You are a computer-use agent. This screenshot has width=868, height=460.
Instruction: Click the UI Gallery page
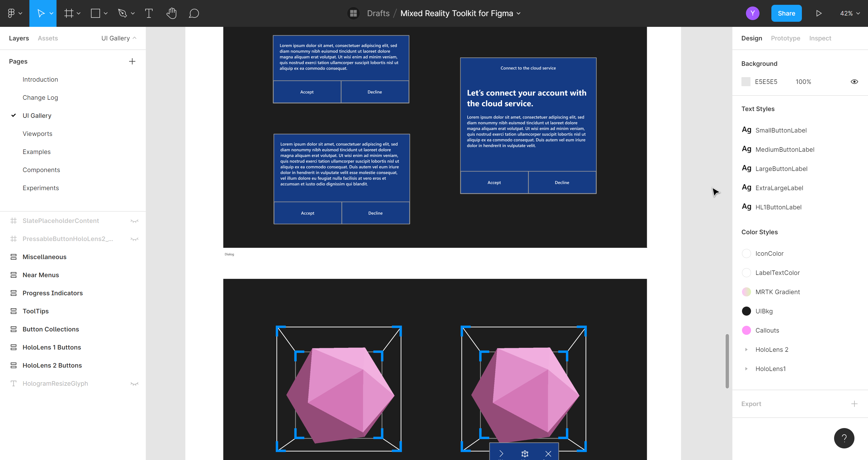click(37, 116)
